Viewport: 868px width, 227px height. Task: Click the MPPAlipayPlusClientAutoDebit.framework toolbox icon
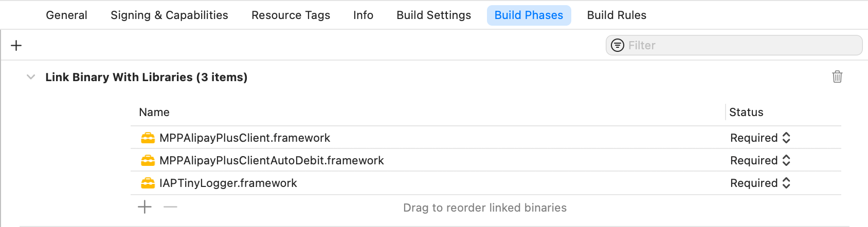coord(148,161)
